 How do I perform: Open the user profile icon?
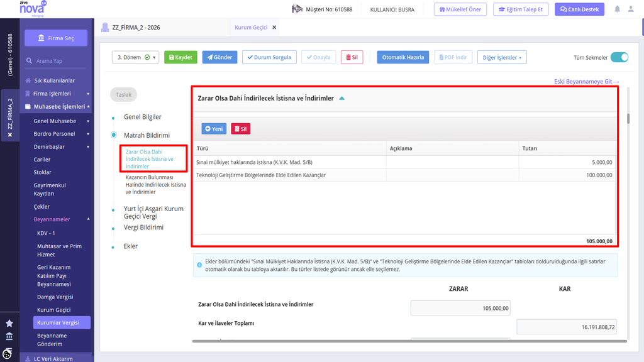[631, 9]
